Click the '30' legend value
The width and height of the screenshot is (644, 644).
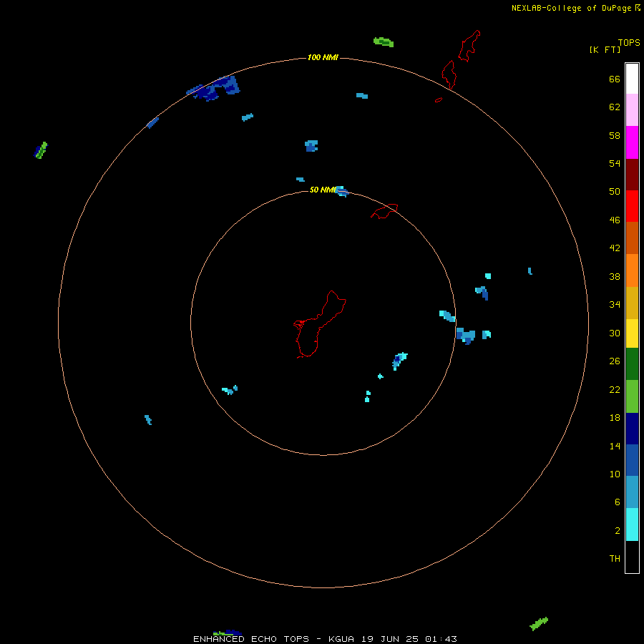[x=615, y=333]
